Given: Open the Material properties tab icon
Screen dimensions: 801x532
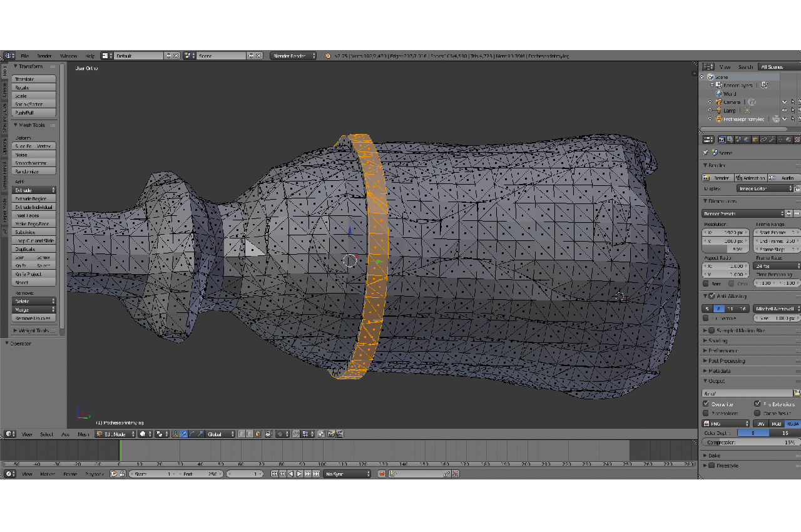Looking at the screenshot, I should (x=788, y=140).
